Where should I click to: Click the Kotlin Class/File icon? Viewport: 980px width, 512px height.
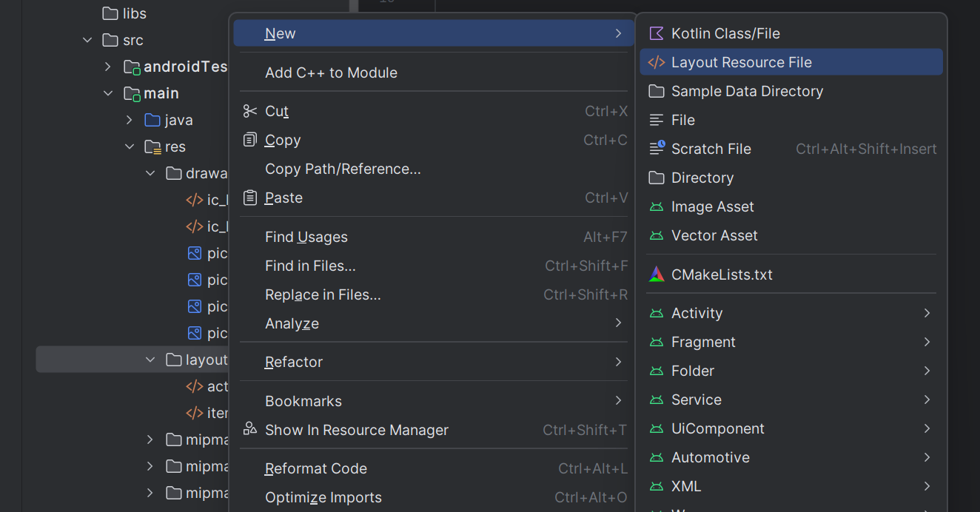click(656, 33)
